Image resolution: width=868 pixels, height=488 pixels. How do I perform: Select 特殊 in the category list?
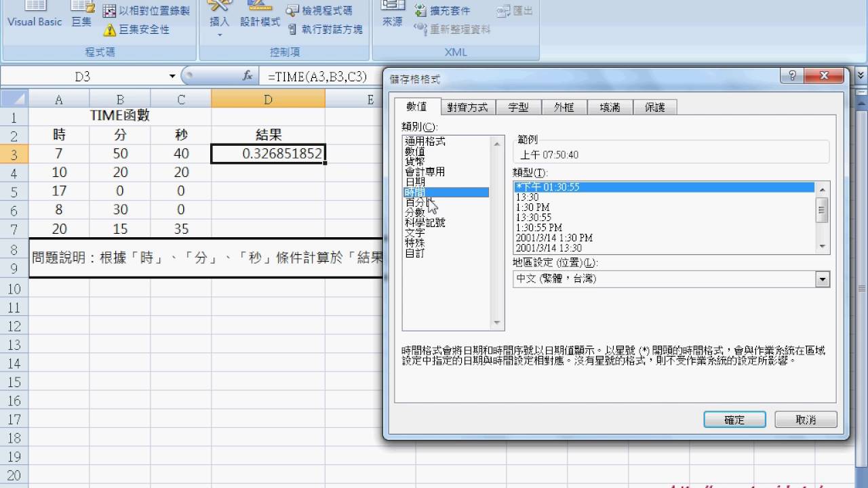coord(446,243)
